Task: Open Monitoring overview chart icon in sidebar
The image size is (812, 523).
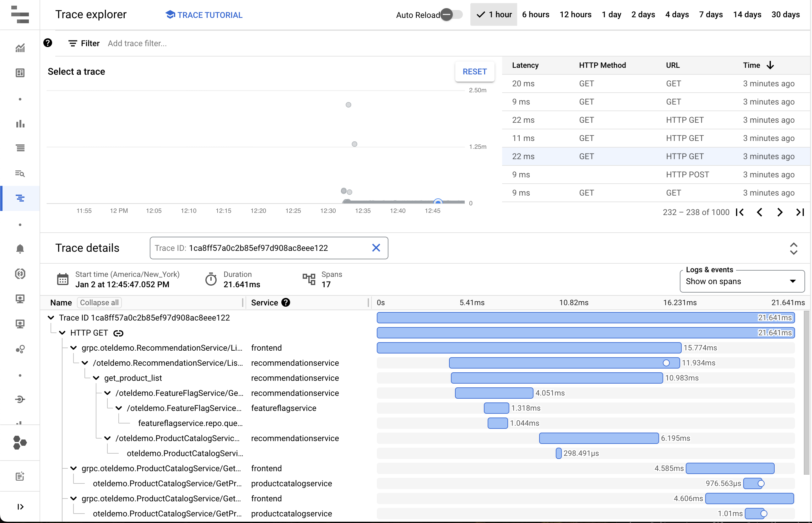Action: 20,48
